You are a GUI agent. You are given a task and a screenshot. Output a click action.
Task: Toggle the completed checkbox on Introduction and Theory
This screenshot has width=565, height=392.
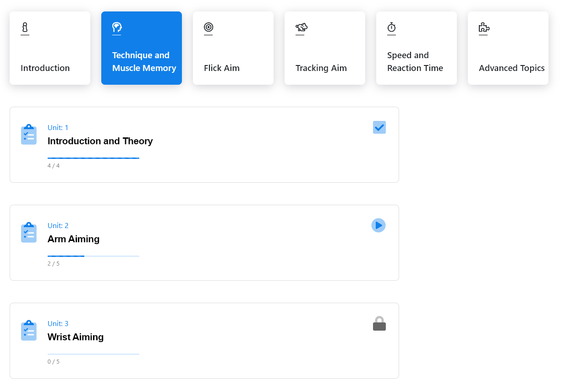(379, 127)
